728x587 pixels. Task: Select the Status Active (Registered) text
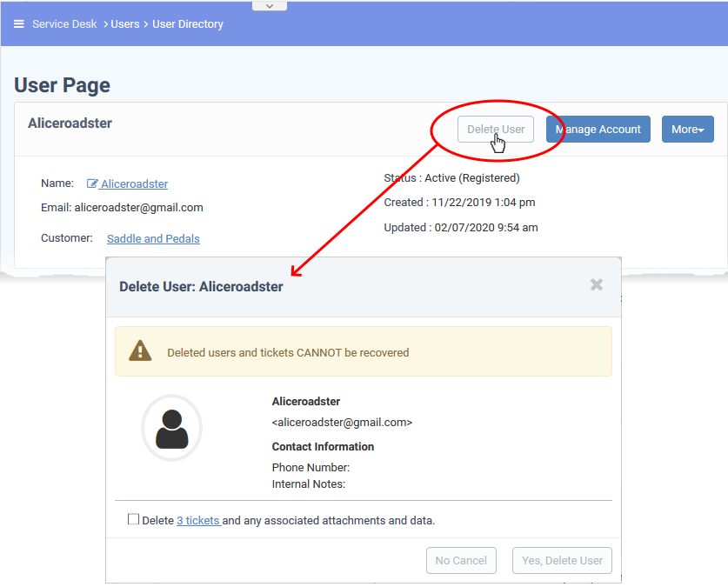pos(451,178)
